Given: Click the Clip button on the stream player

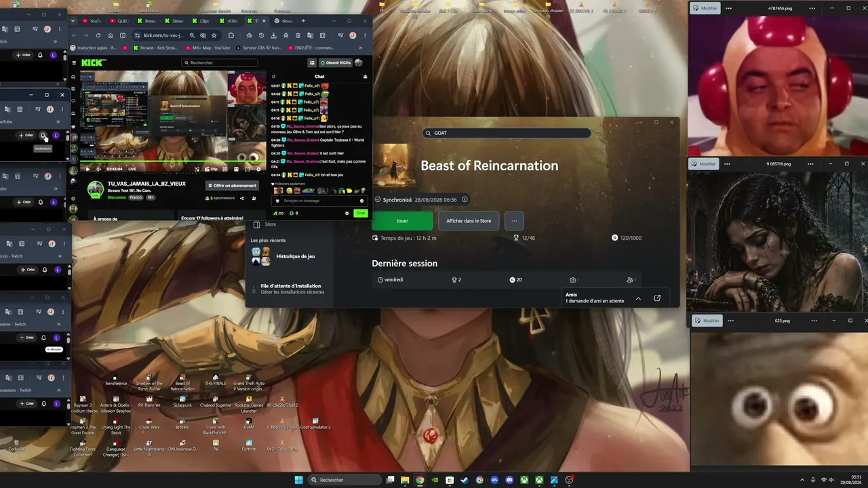Looking at the screenshot, I should [x=210, y=169].
